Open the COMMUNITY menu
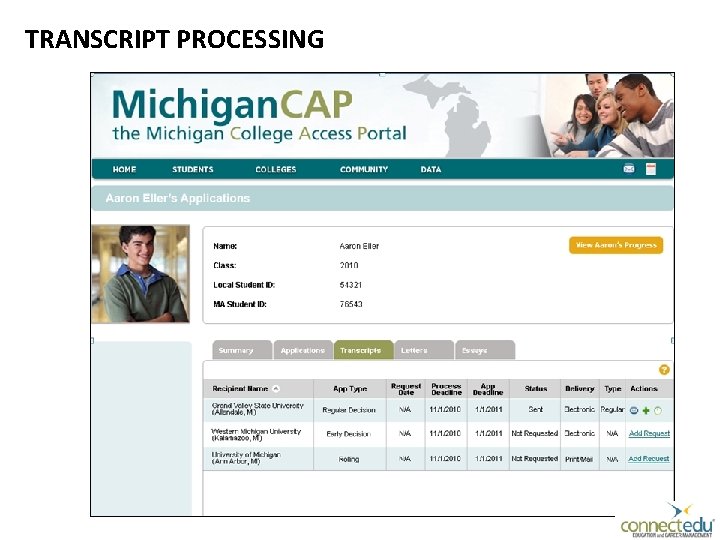 tap(364, 169)
